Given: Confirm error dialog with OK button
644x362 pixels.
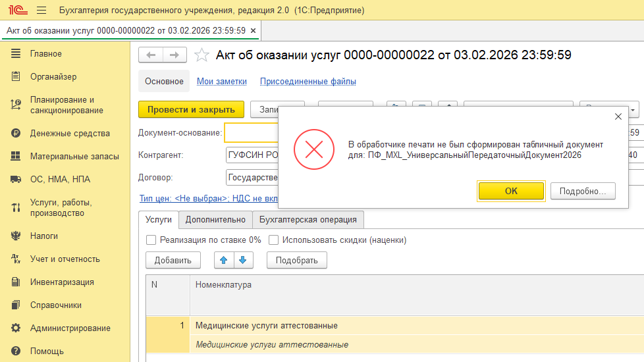Looking at the screenshot, I should point(511,192).
